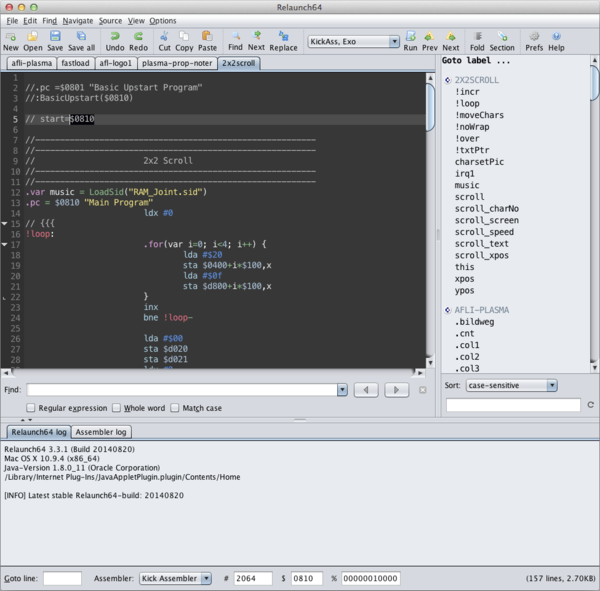This screenshot has height=591, width=600.
Task: Check the Match case option
Action: tap(175, 408)
